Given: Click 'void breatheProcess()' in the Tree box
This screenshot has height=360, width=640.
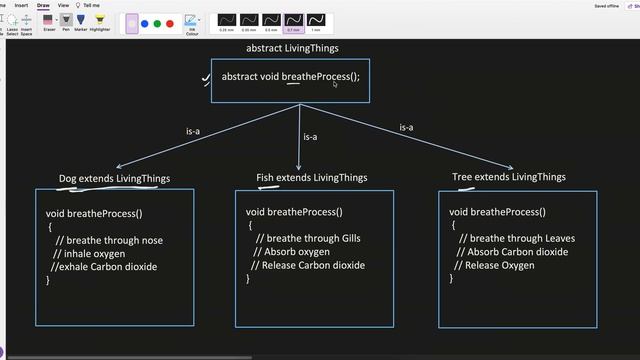Looking at the screenshot, I should [497, 212].
